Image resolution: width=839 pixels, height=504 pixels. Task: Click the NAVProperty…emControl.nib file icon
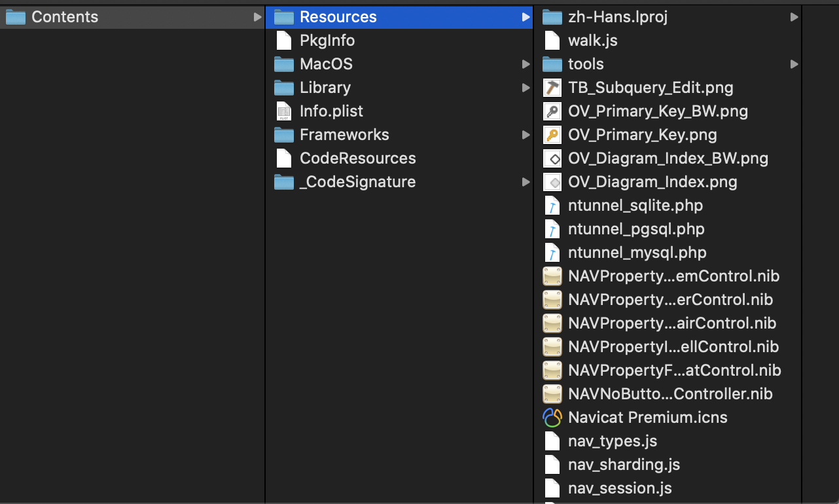(553, 276)
